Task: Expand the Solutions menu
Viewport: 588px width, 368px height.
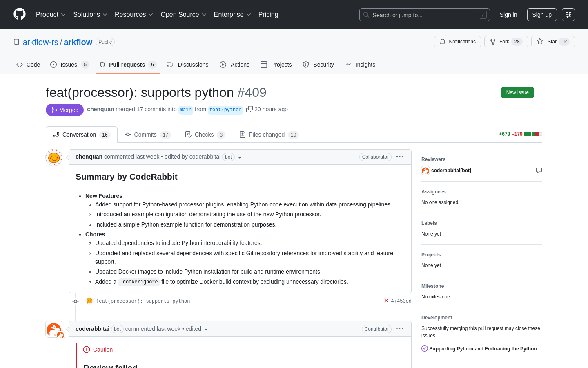Action: [90, 14]
